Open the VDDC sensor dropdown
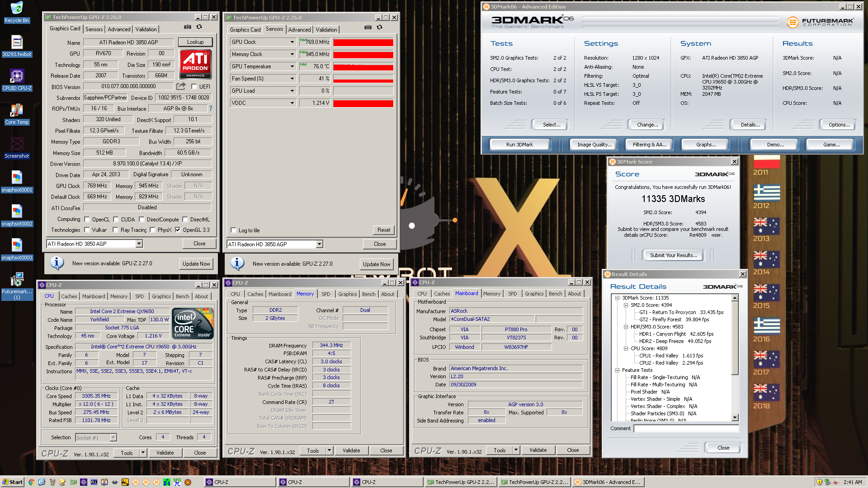This screenshot has width=868, height=488. click(292, 103)
